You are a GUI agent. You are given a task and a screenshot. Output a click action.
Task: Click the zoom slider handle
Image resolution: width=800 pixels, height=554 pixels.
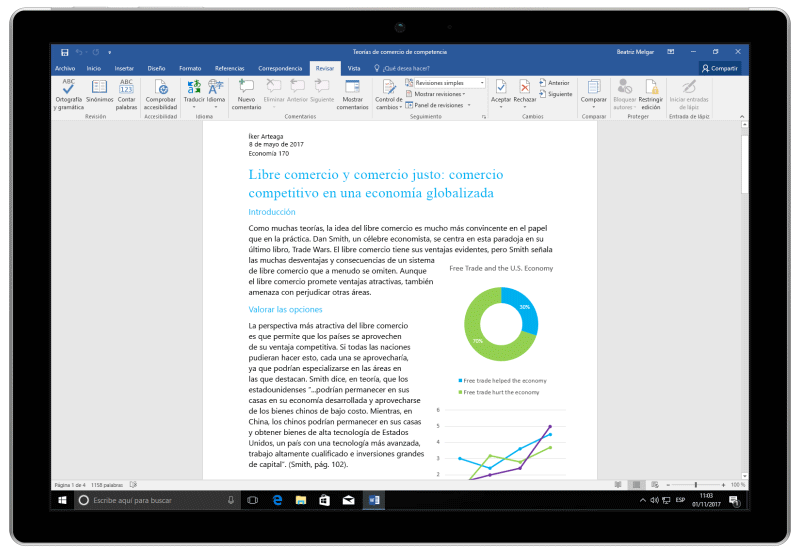pyautogui.click(x=696, y=485)
